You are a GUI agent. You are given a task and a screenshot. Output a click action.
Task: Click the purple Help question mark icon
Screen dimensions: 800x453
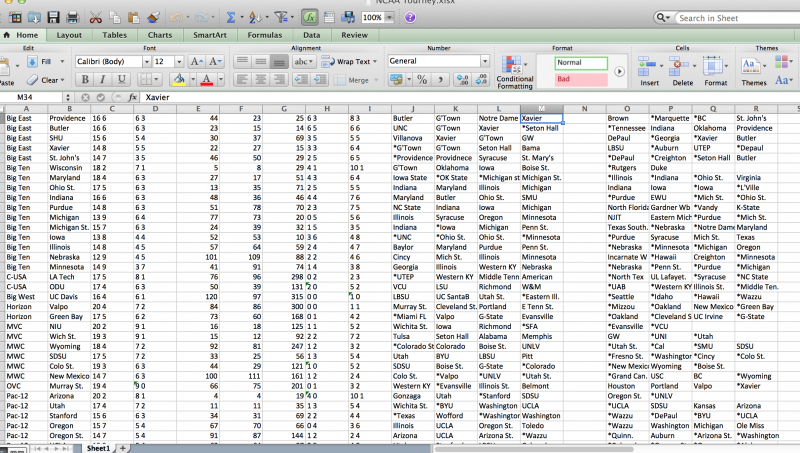tap(410, 17)
